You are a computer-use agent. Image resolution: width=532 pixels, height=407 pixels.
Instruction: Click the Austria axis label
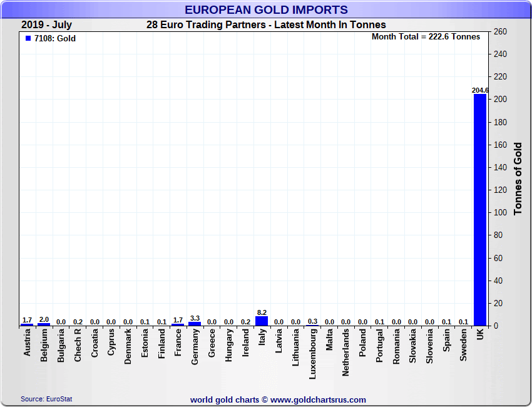click(27, 343)
